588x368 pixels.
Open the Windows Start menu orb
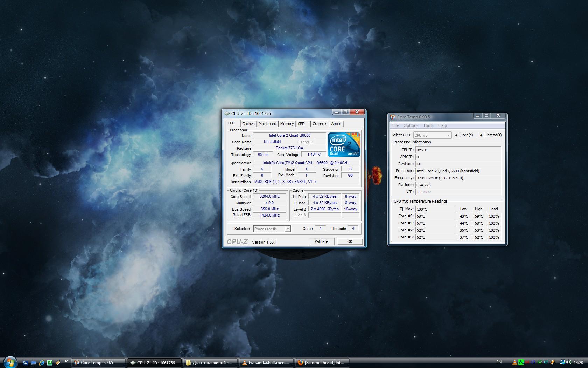pyautogui.click(x=10, y=362)
